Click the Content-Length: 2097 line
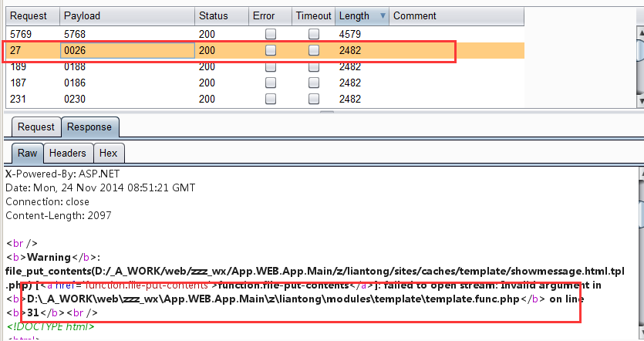Viewport: 644px width, 341px height. tap(59, 216)
